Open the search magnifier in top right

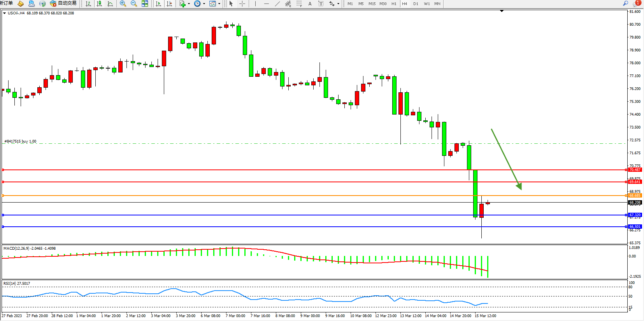(x=625, y=4)
